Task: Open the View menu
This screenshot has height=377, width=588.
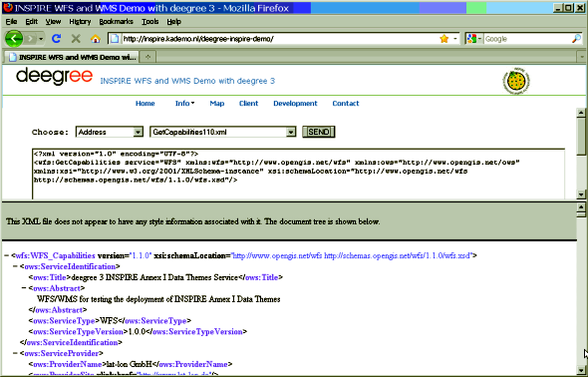Action: click(53, 22)
